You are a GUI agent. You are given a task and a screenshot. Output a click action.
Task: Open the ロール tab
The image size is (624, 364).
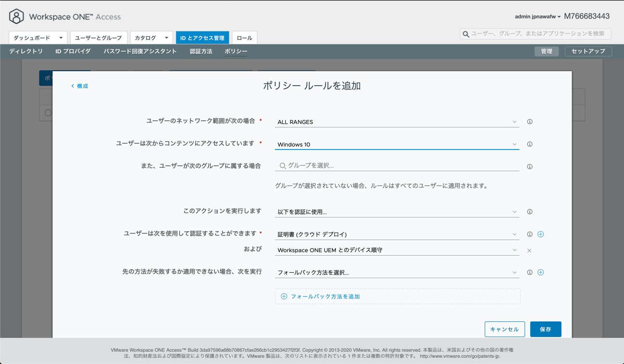(x=244, y=38)
